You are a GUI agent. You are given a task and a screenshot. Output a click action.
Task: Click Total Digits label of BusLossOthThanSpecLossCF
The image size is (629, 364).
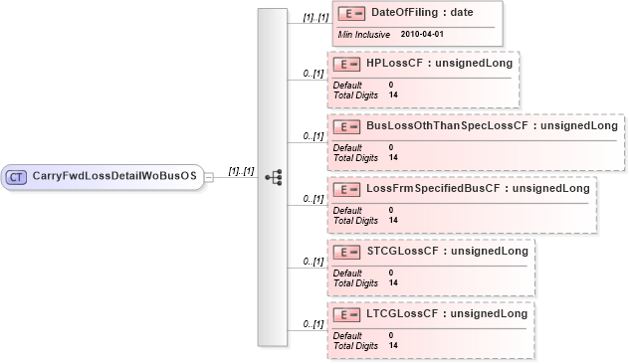pyautogui.click(x=355, y=158)
